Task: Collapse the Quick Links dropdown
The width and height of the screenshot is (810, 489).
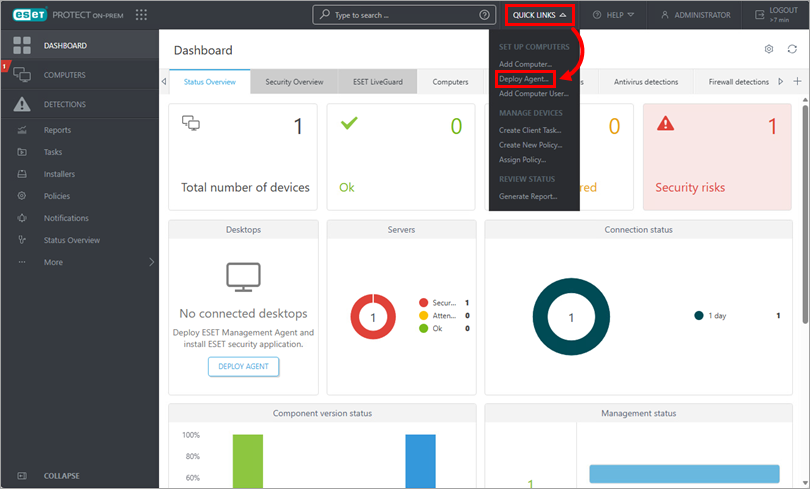Action: click(x=540, y=15)
